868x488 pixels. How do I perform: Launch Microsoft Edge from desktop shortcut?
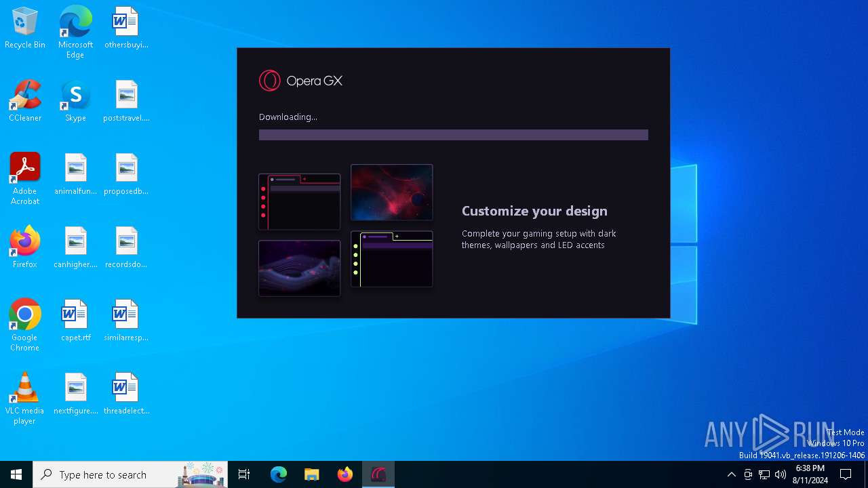tap(75, 33)
